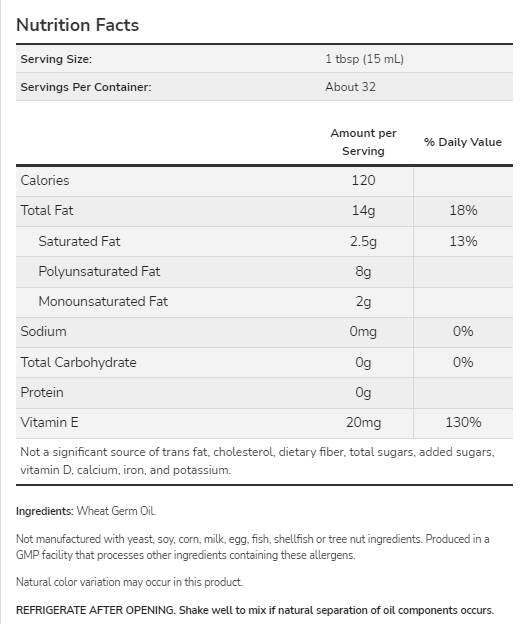Click the 8g Polyunsaturated Fat amount
528x624 pixels.
tap(363, 271)
